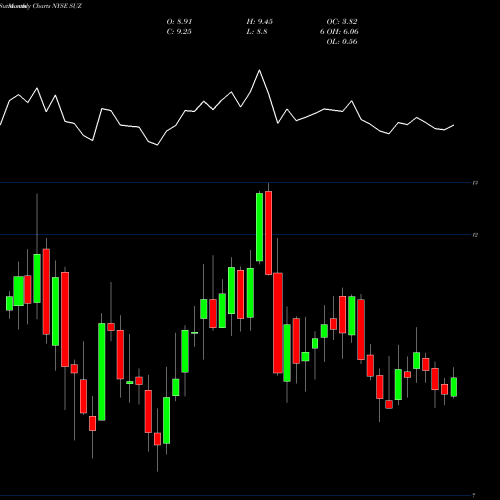
Task: Click the '6 OH: 6.06' reading
Action: [339, 32]
